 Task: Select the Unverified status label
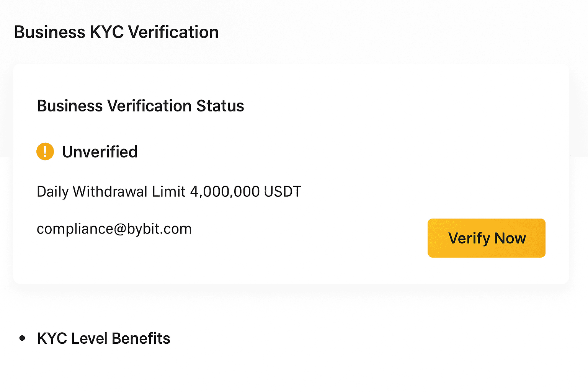(x=100, y=152)
